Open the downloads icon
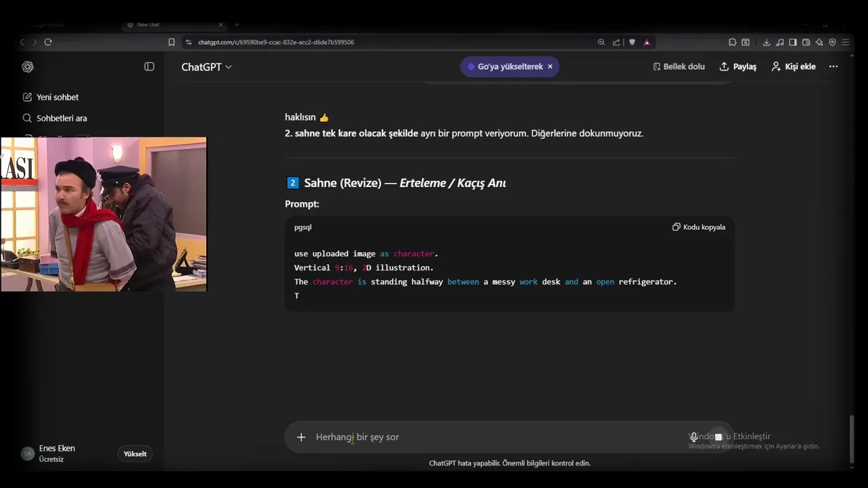The height and width of the screenshot is (488, 868). 766,42
